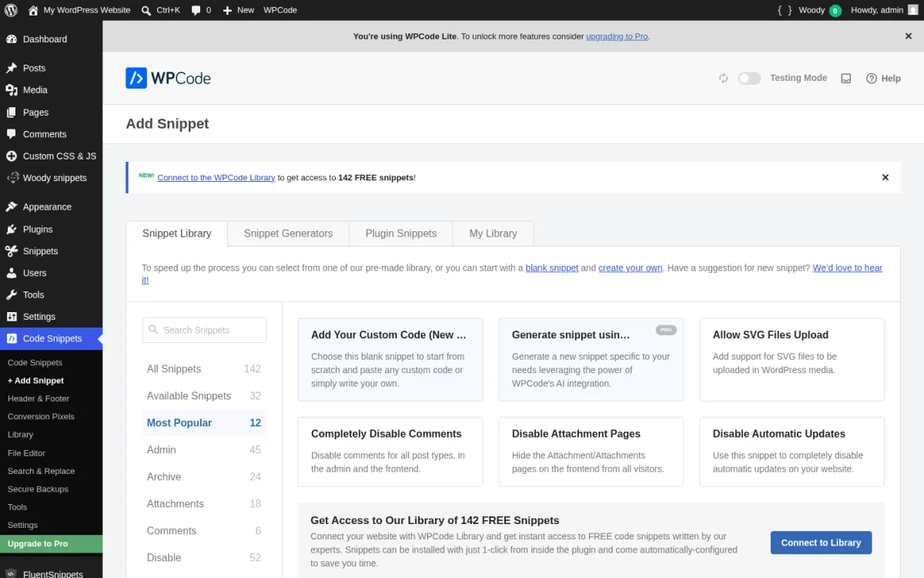This screenshot has width=924, height=578.
Task: Switch to Plugin Snippets tab
Action: tap(401, 234)
